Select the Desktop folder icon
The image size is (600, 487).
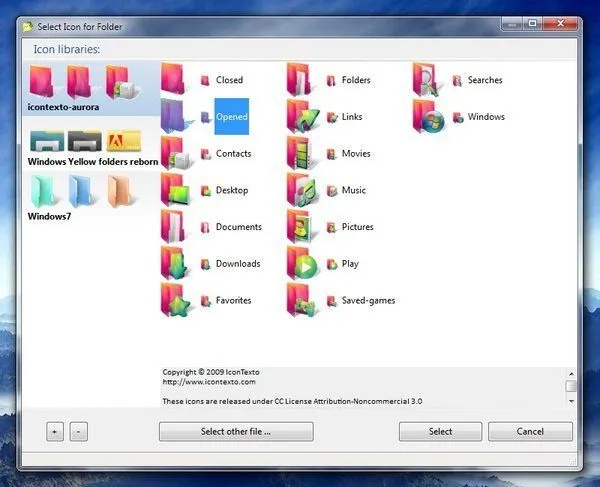coord(176,190)
